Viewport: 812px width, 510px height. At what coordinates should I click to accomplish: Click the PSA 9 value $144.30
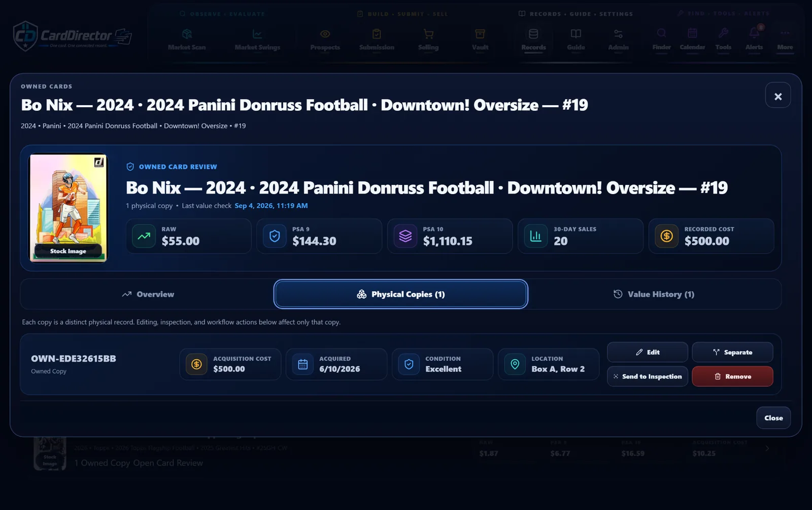[x=314, y=241]
